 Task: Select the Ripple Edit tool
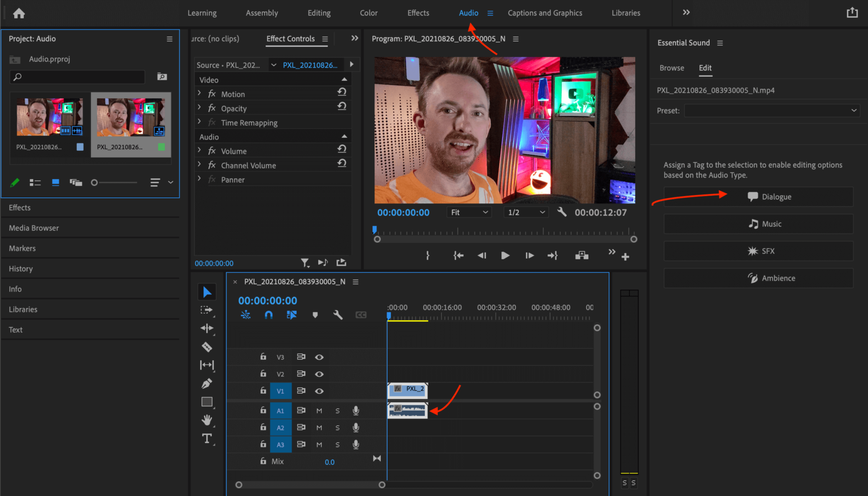[x=207, y=328]
